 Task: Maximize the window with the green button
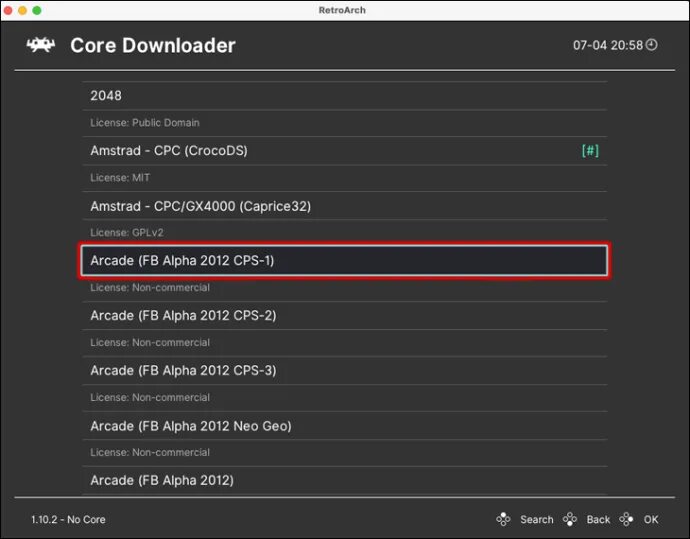tap(37, 10)
